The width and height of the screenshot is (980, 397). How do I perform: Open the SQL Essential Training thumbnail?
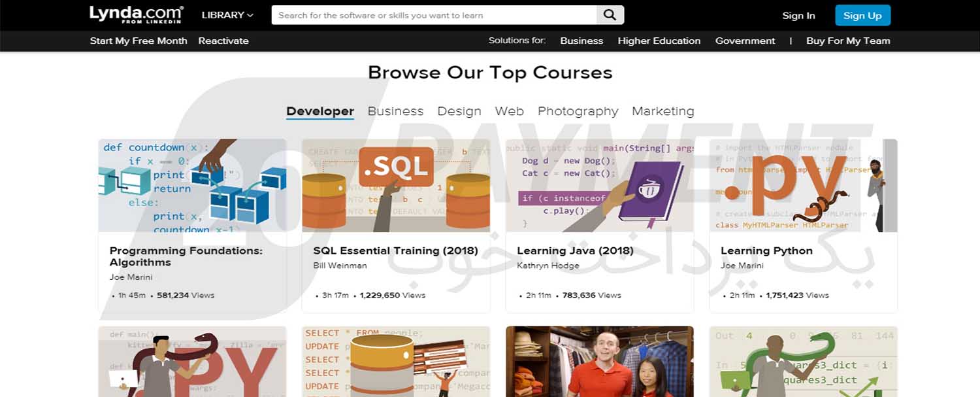click(396, 185)
